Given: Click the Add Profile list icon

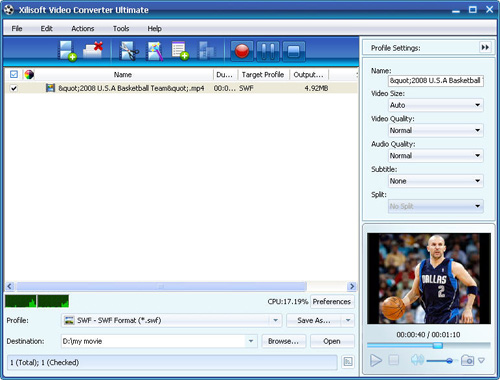Looking at the screenshot, I should point(180,51).
